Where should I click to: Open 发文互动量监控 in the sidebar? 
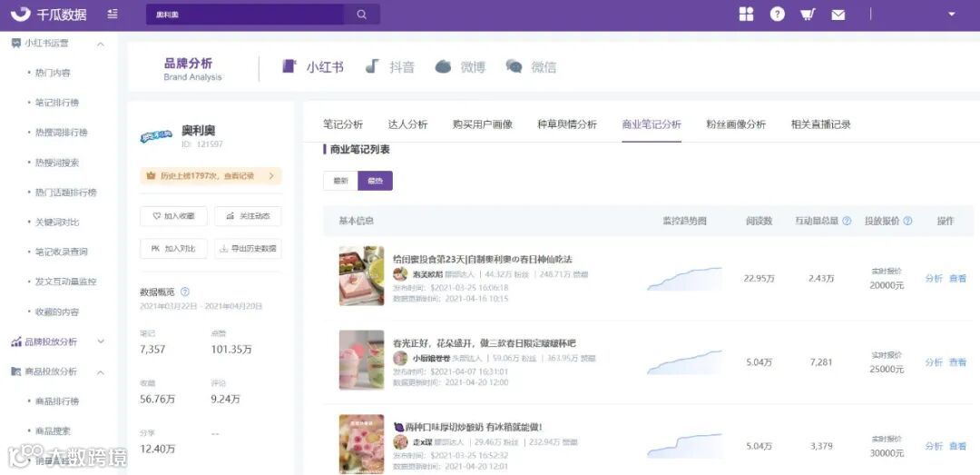tap(65, 282)
